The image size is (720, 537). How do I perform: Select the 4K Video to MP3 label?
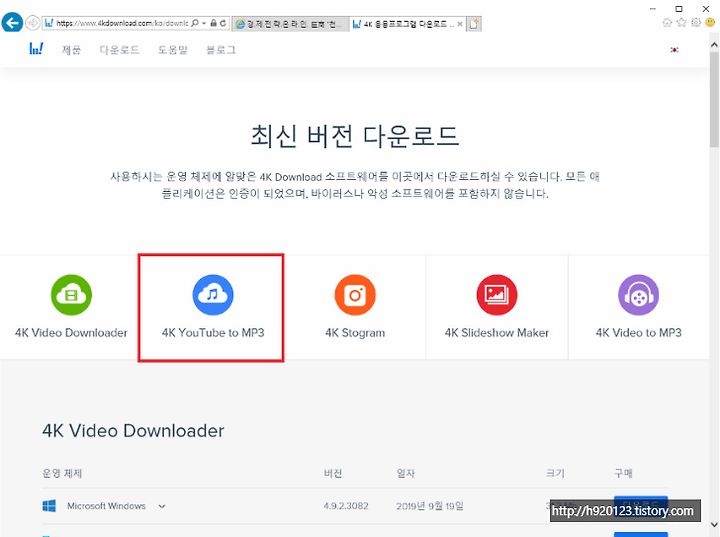click(639, 333)
